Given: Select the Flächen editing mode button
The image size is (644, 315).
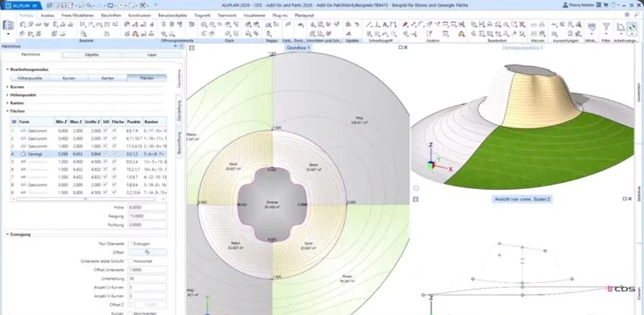Looking at the screenshot, I should click(x=147, y=78).
